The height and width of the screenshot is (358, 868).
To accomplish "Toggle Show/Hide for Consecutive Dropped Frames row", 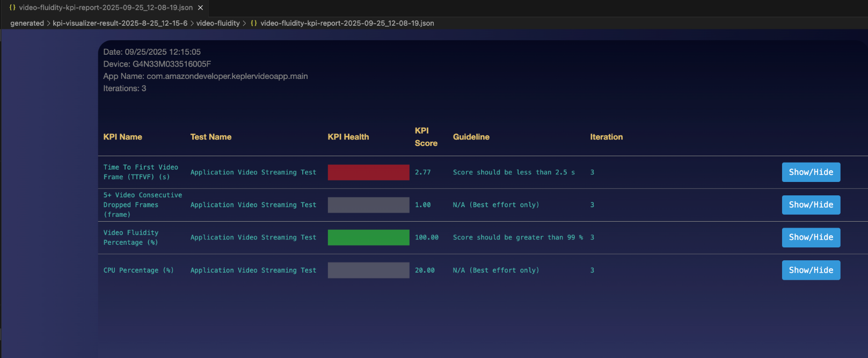I will click(x=811, y=205).
